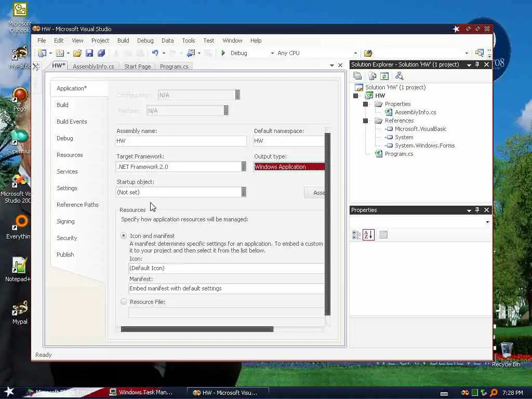The height and width of the screenshot is (399, 532).
Task: Open the Recycle Bin on the desktop
Action: (x=506, y=354)
